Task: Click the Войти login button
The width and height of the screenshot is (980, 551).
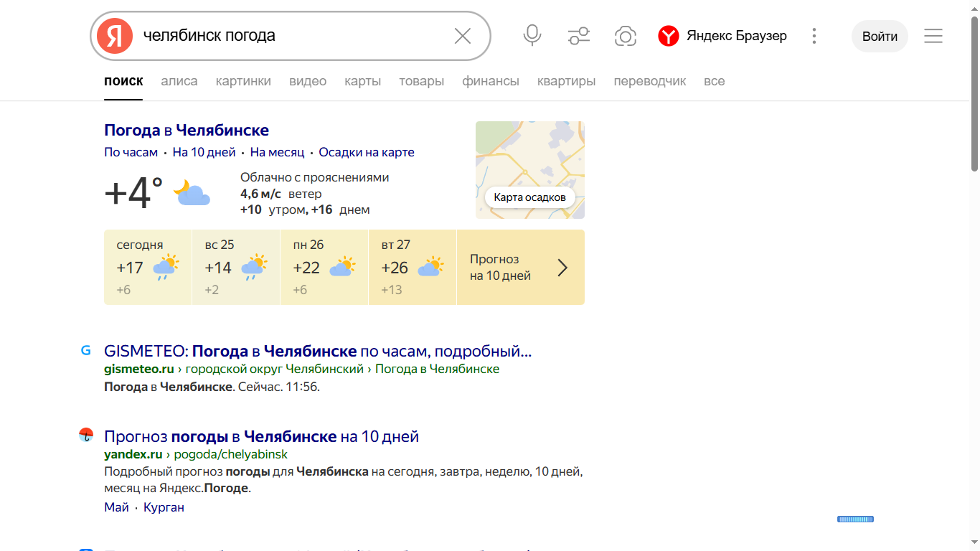Action: (880, 36)
